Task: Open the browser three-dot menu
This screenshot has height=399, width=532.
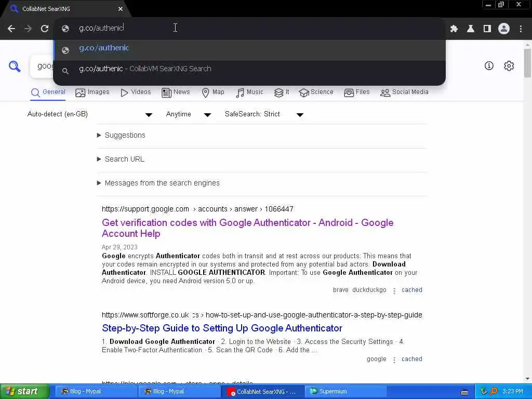Action: [521, 29]
